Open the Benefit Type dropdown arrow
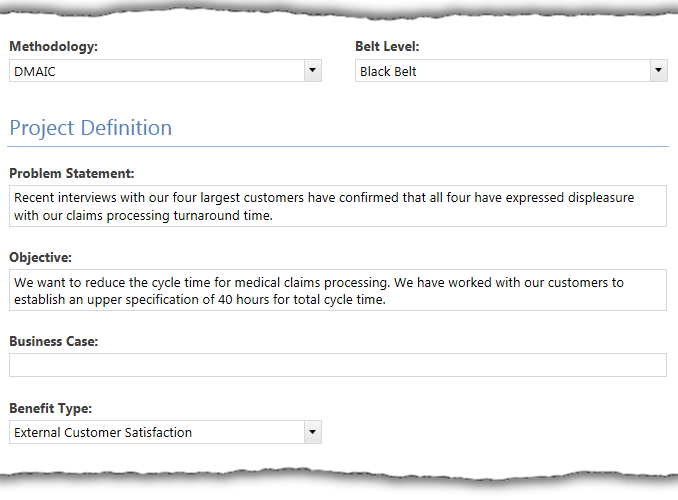This screenshot has width=678, height=500. coord(313,432)
